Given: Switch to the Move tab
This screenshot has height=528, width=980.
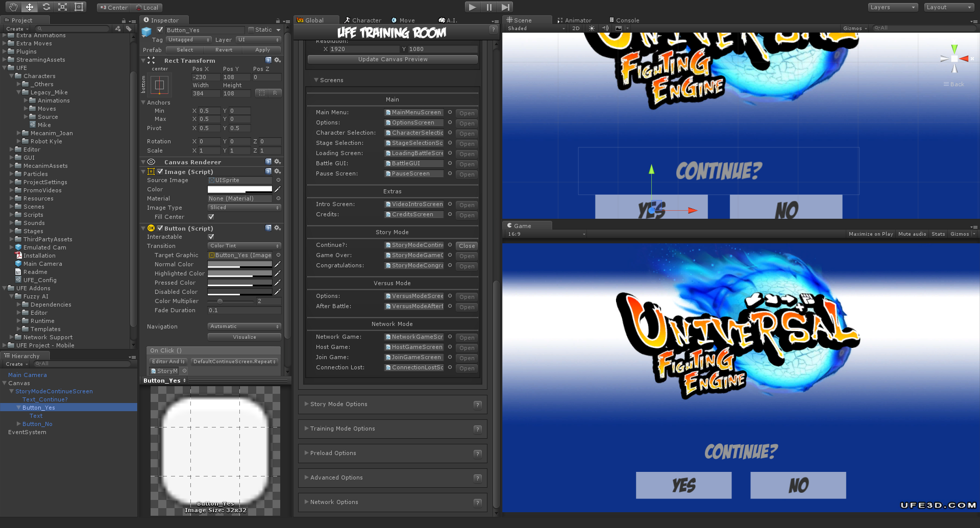Looking at the screenshot, I should coord(403,20).
